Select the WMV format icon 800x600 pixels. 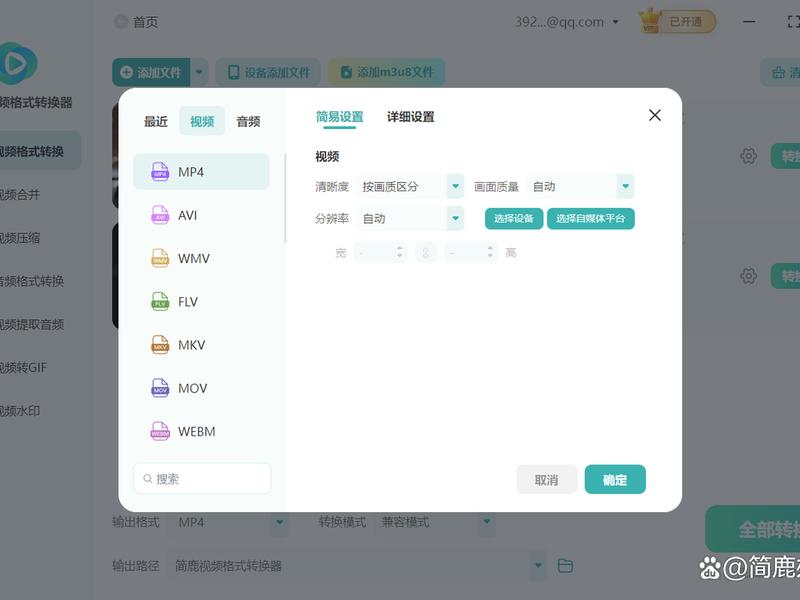[160, 258]
